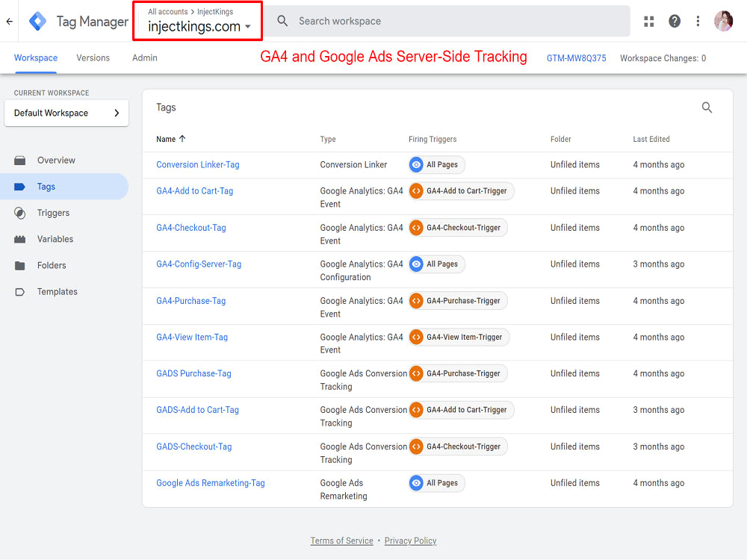Screen dimensions: 747x560
Task: Click the Last Edited column header
Action: pos(651,139)
